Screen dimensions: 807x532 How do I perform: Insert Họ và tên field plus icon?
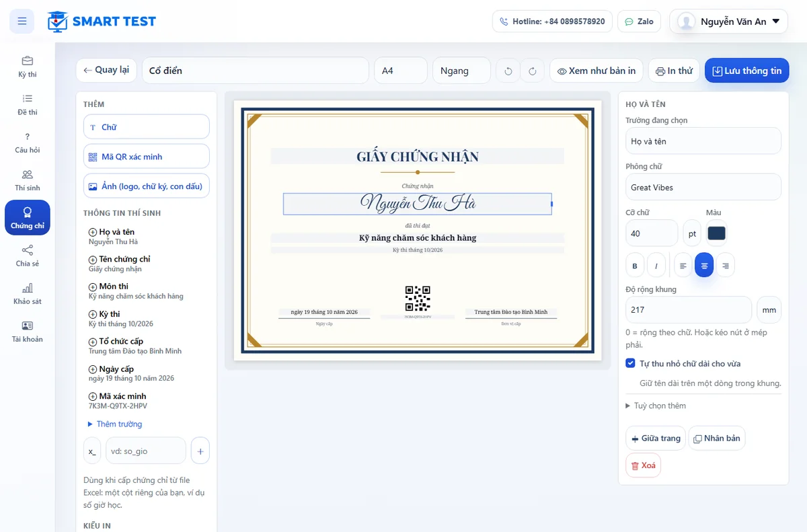[93, 232]
